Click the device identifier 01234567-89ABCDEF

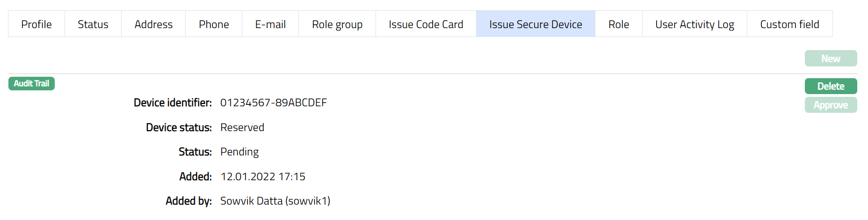pos(274,103)
